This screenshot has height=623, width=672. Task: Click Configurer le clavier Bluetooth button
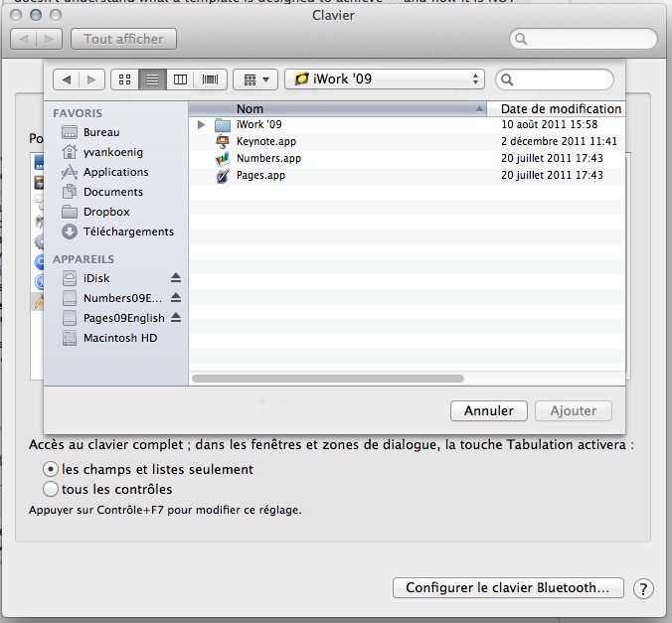tap(508, 587)
